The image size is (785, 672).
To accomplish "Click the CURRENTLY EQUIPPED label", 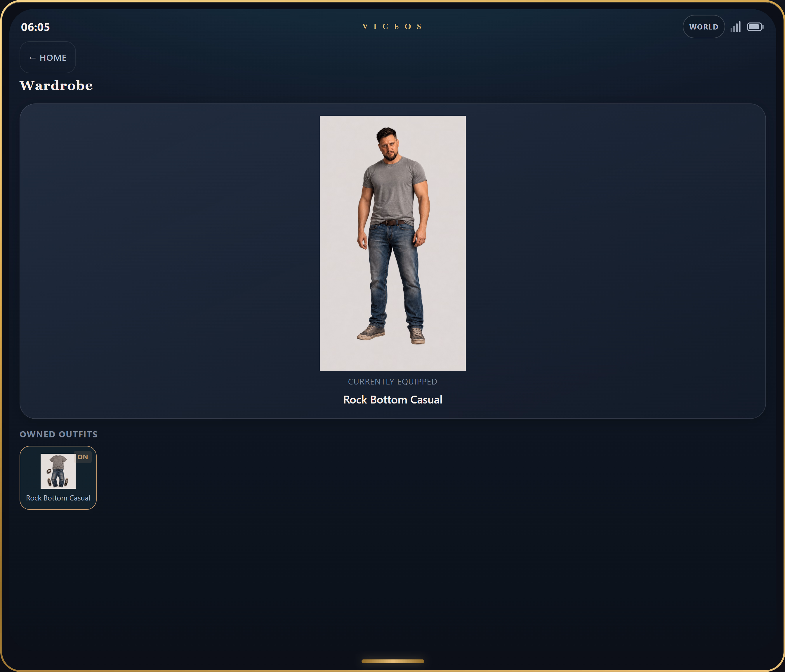I will [x=392, y=382].
